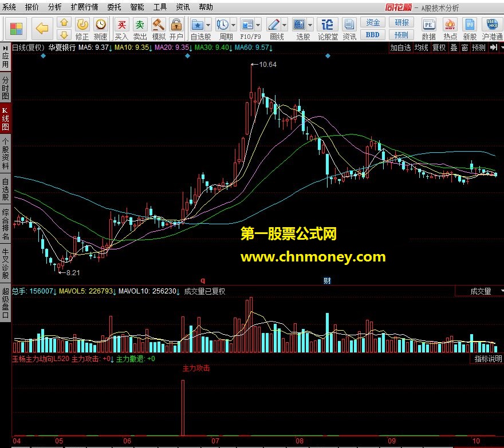
Task: Expand the 画线 dropdown arrow
Action: [285, 25]
